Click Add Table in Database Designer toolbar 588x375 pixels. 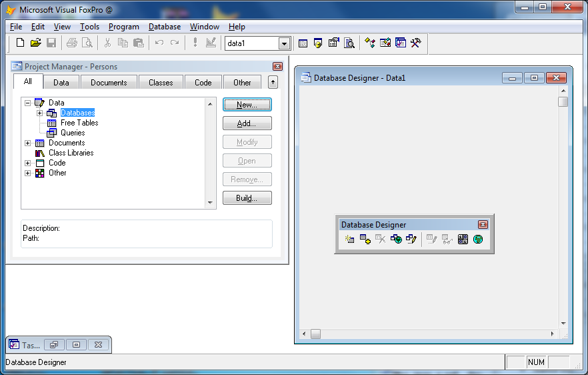(x=365, y=239)
